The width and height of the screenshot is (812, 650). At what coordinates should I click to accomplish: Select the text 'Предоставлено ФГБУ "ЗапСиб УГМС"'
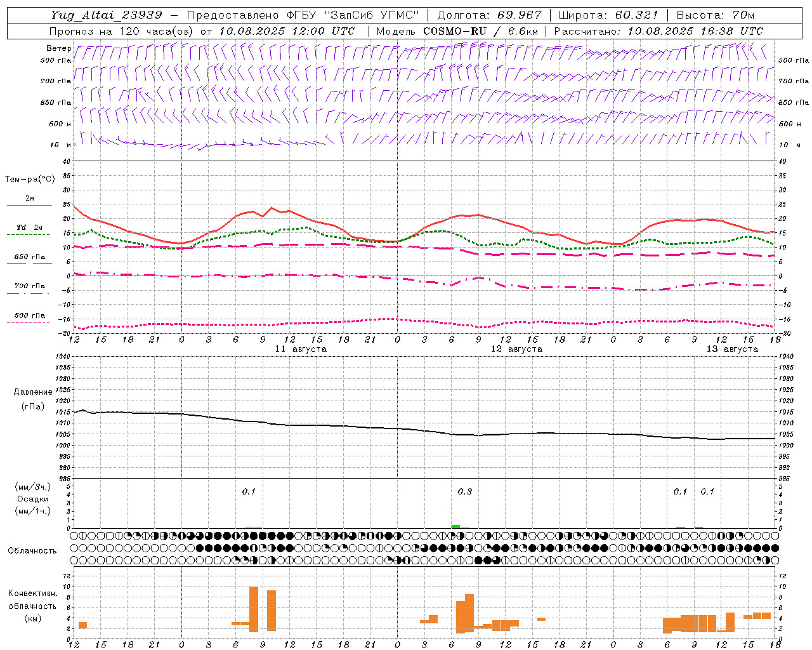pyautogui.click(x=303, y=15)
